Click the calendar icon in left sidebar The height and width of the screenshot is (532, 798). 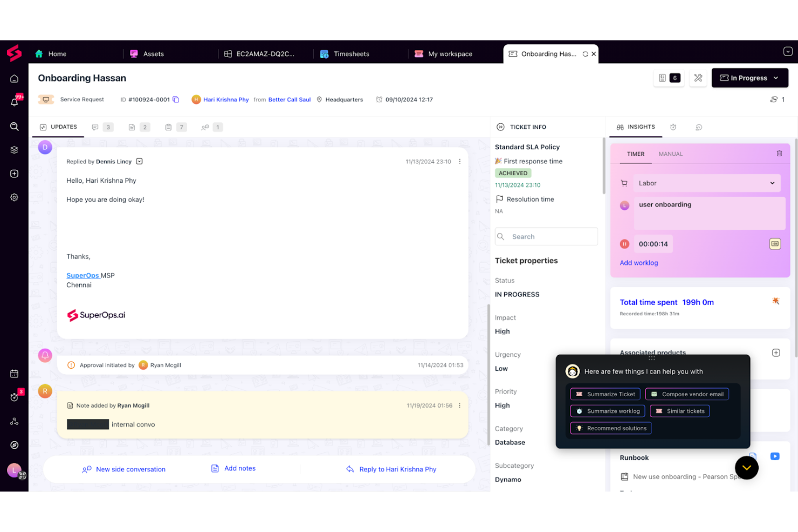15,373
